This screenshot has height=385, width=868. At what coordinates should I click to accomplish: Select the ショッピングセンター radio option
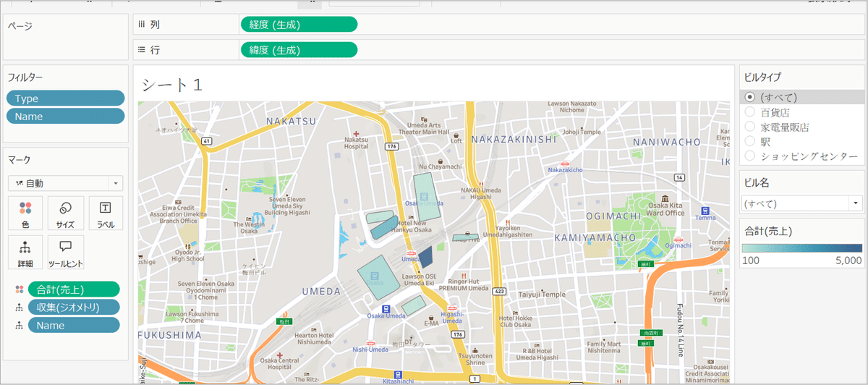[x=749, y=156]
